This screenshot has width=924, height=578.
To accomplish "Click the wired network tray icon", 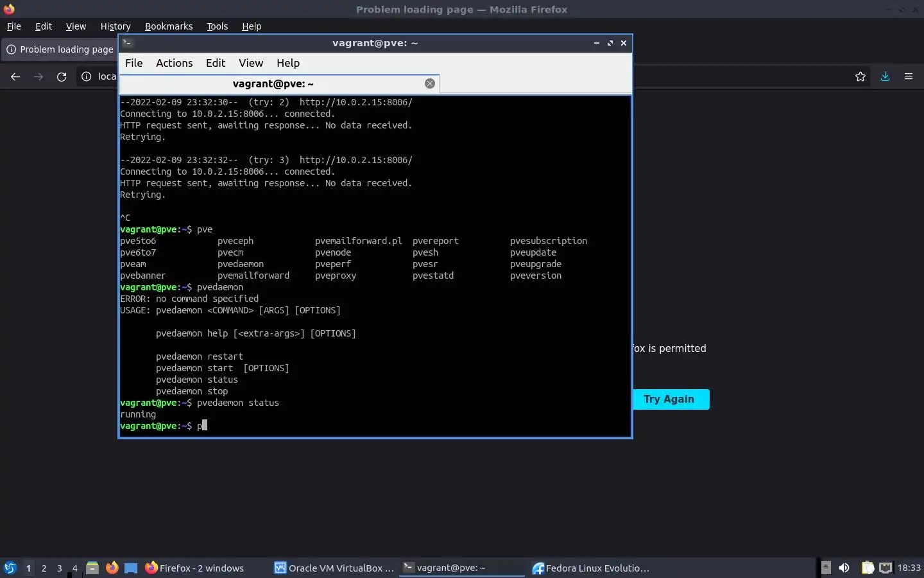I will pyautogui.click(x=886, y=568).
